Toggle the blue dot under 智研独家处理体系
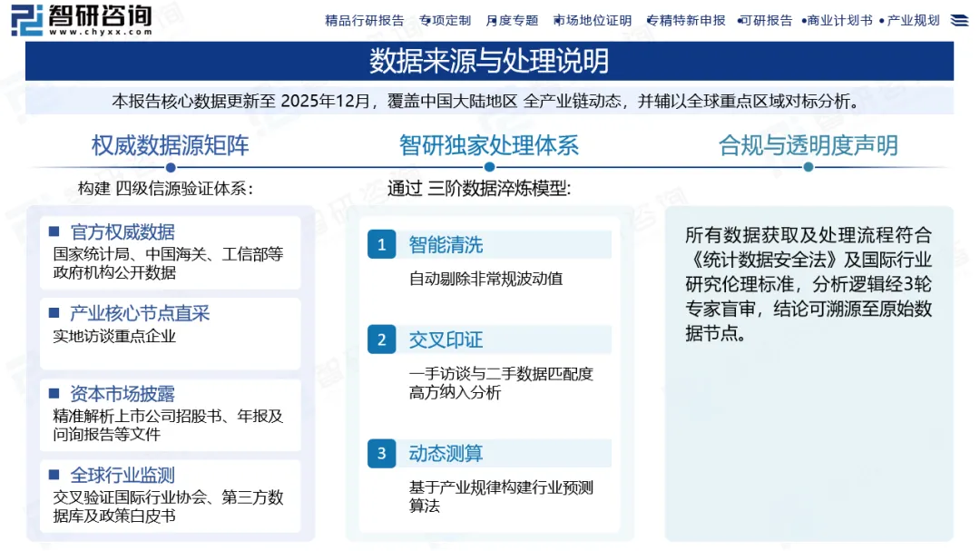 (x=490, y=167)
